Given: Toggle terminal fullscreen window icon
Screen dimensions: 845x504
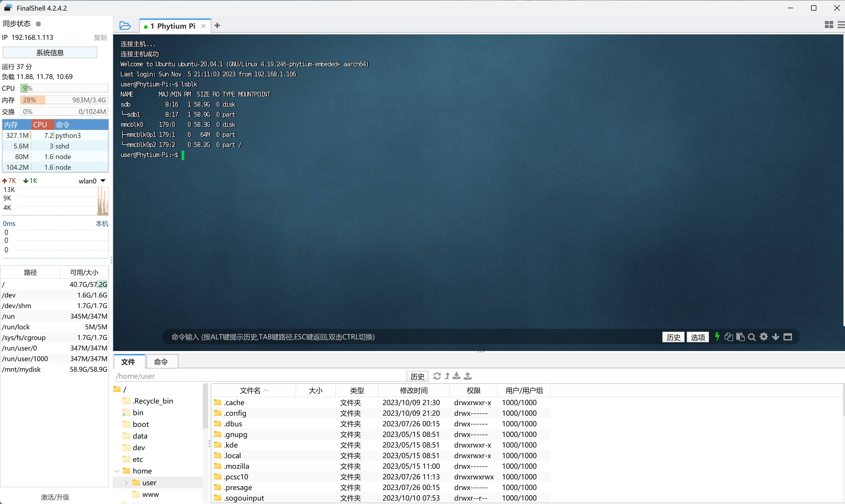Looking at the screenshot, I should [x=788, y=336].
